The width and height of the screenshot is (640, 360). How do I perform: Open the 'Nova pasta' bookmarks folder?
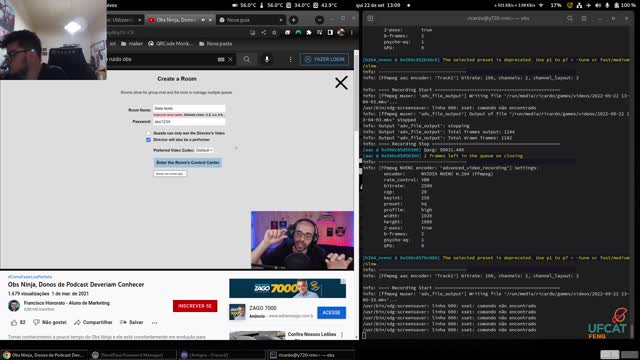point(216,44)
